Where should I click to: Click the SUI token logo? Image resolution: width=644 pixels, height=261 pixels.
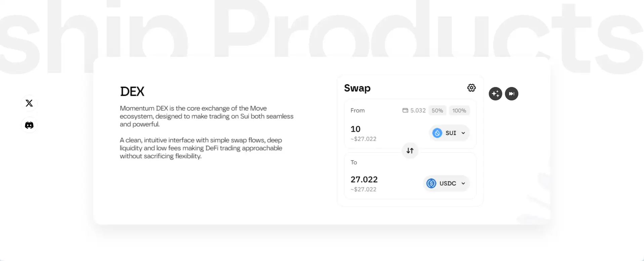(x=437, y=133)
